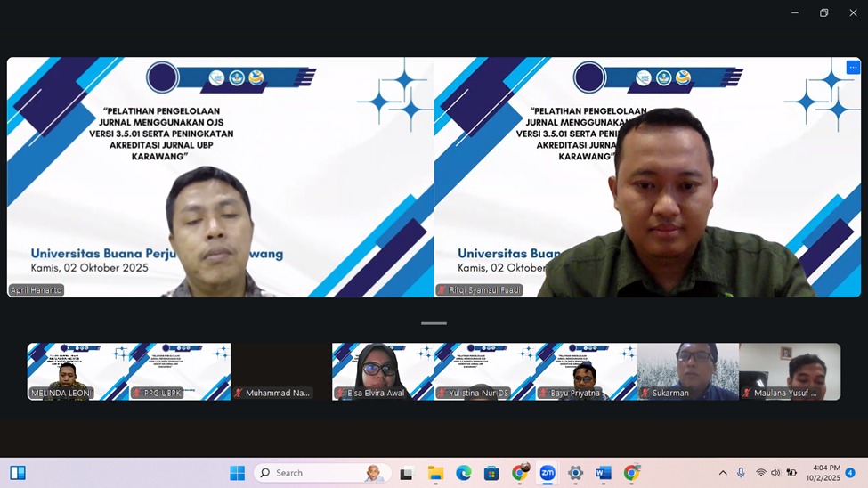Image resolution: width=868 pixels, height=488 pixels.
Task: Open File Explorer from the taskbar
Action: coord(435,473)
